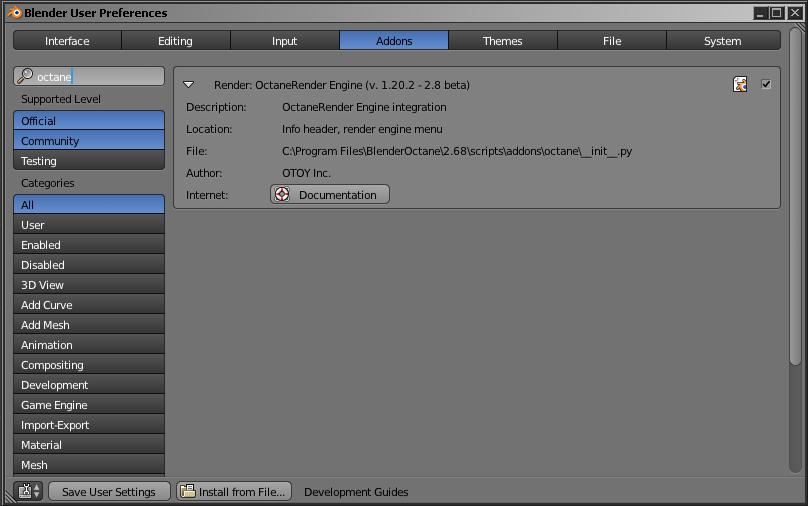Screen dimensions: 808x506
Task: Click the Blender logo in title bar
Action: pyautogui.click(x=14, y=12)
